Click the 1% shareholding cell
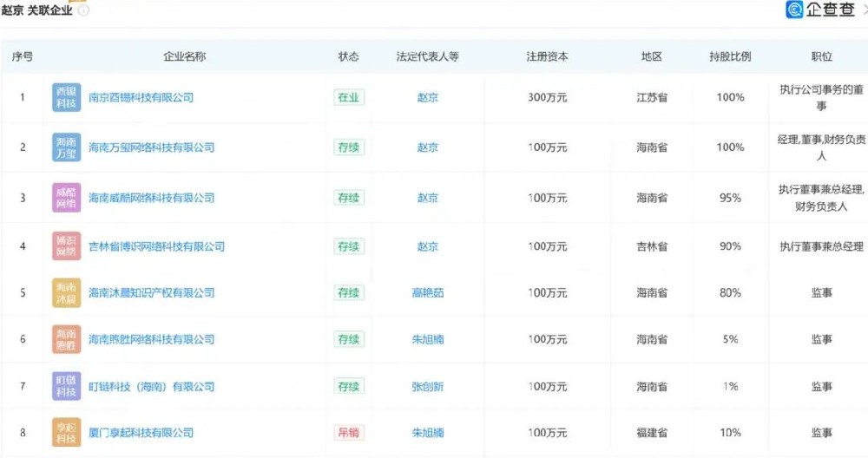Viewport: 868px width, 458px height. pos(730,386)
